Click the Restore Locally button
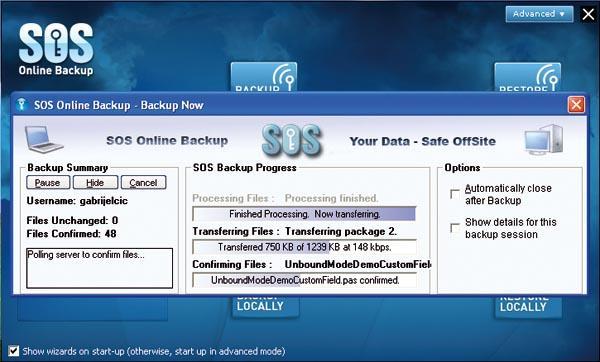Screen dimensions: 600x362 (528, 307)
